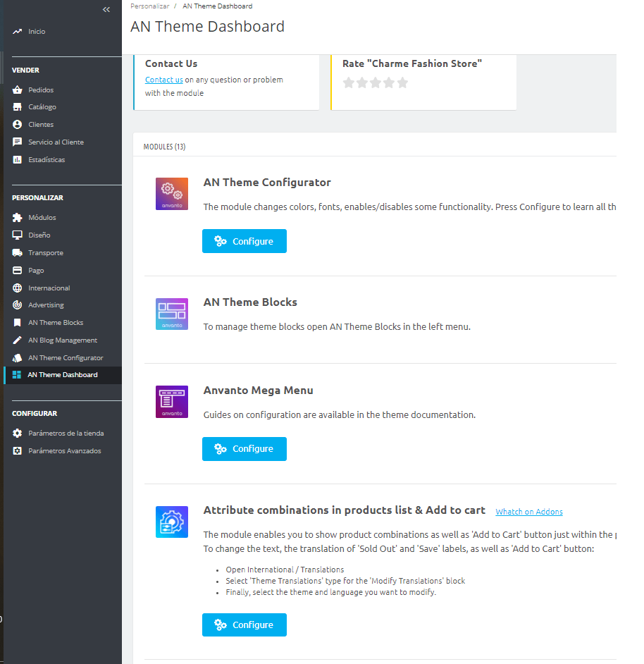The width and height of the screenshot is (644, 664).
Task: Click the Estadísticas chart icon
Action: pos(17,159)
